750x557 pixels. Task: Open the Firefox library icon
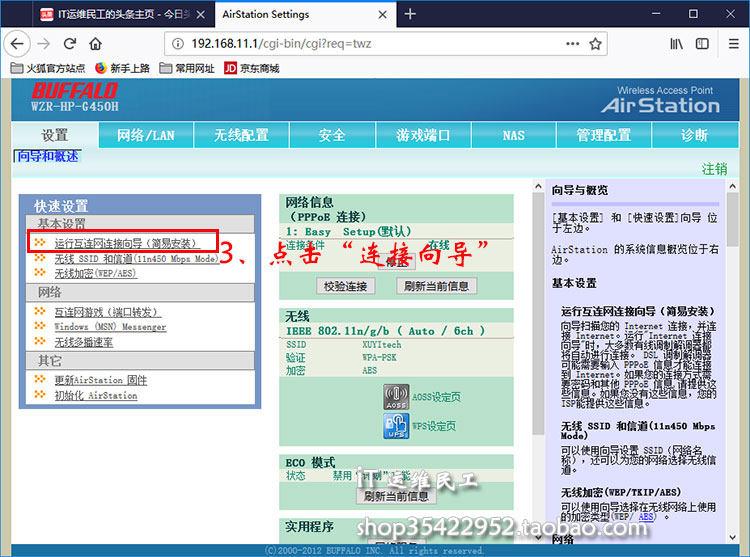[676, 44]
